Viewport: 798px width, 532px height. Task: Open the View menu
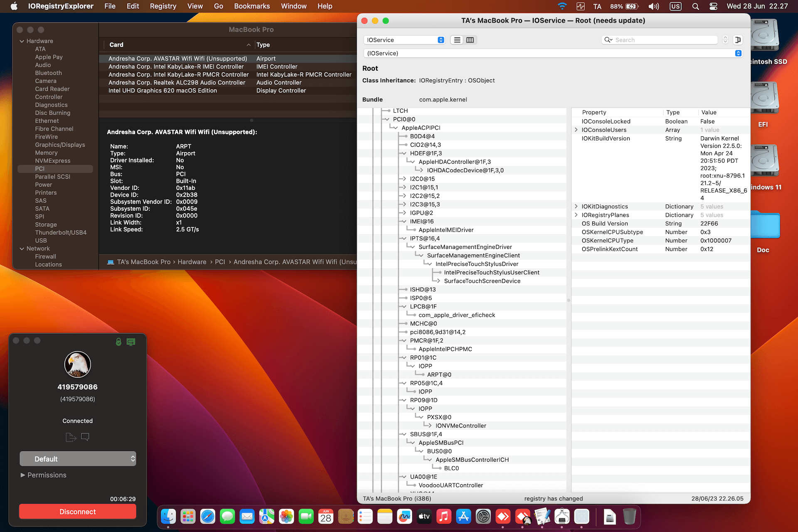coord(195,6)
